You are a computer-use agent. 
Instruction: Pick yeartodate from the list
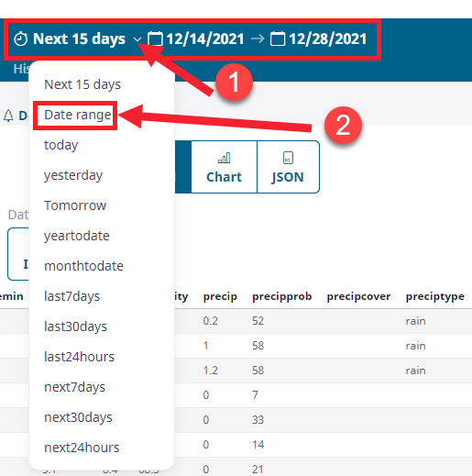point(77,236)
